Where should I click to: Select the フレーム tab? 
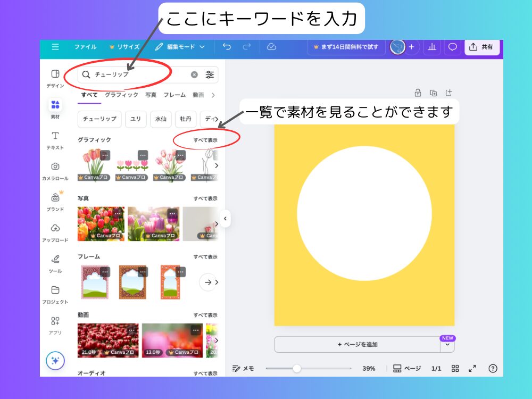point(174,95)
